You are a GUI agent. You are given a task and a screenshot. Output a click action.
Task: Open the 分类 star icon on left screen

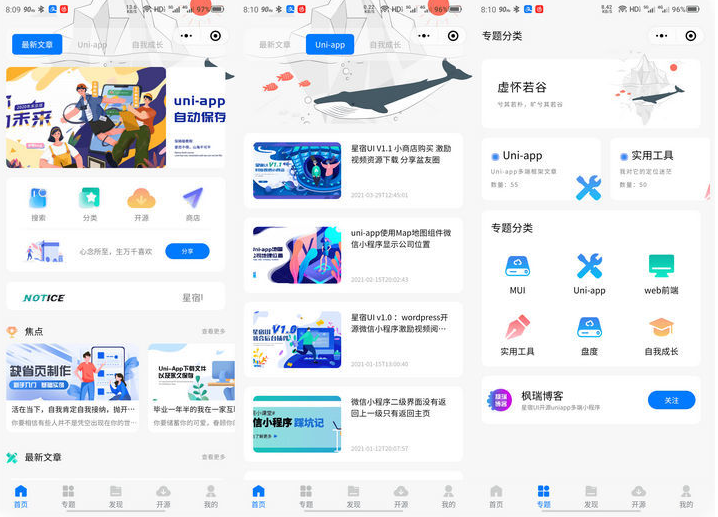[x=90, y=198]
